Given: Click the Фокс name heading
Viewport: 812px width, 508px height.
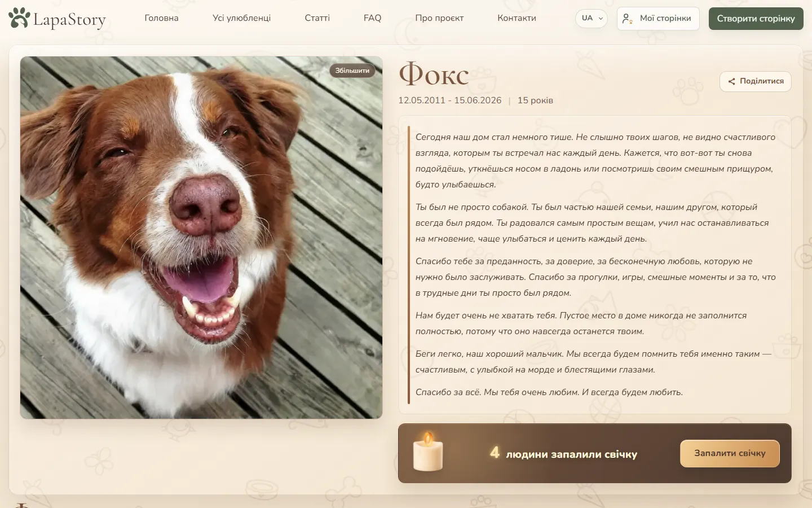Looking at the screenshot, I should coord(434,75).
